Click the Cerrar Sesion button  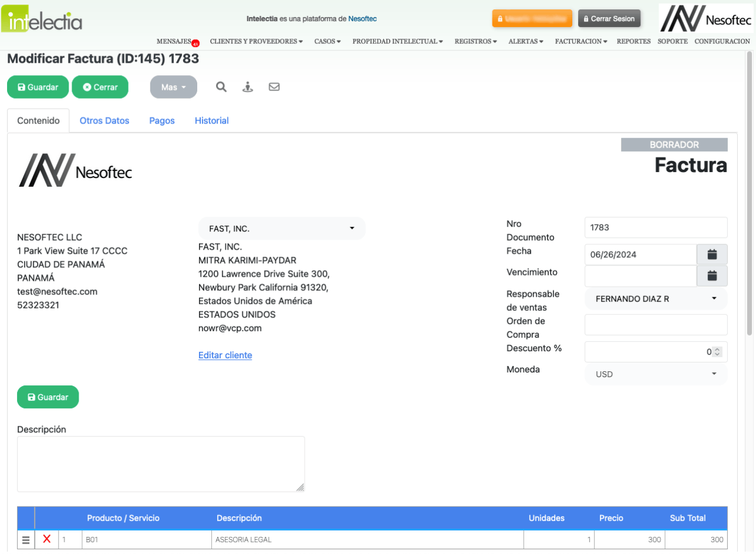tap(609, 19)
